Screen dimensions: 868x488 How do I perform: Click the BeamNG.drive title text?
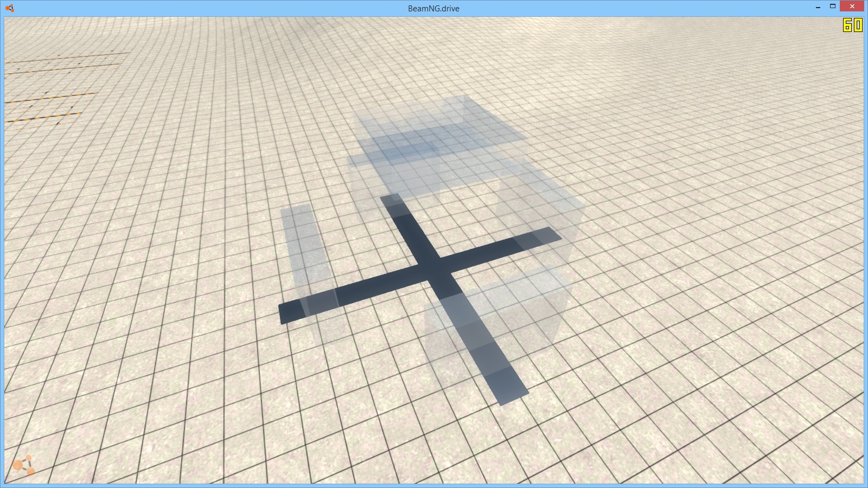click(433, 9)
